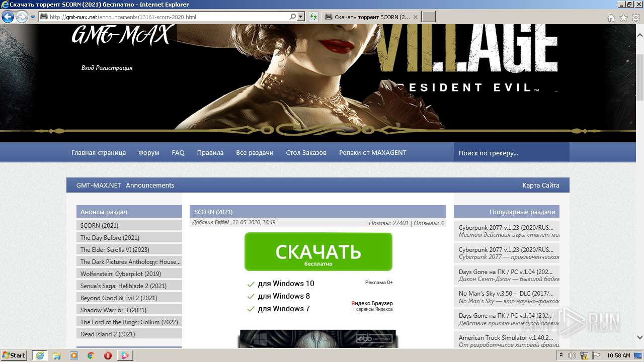Screen dimensions: 644x362
Task: Click the browser Forward arrow button
Action: tap(22, 17)
